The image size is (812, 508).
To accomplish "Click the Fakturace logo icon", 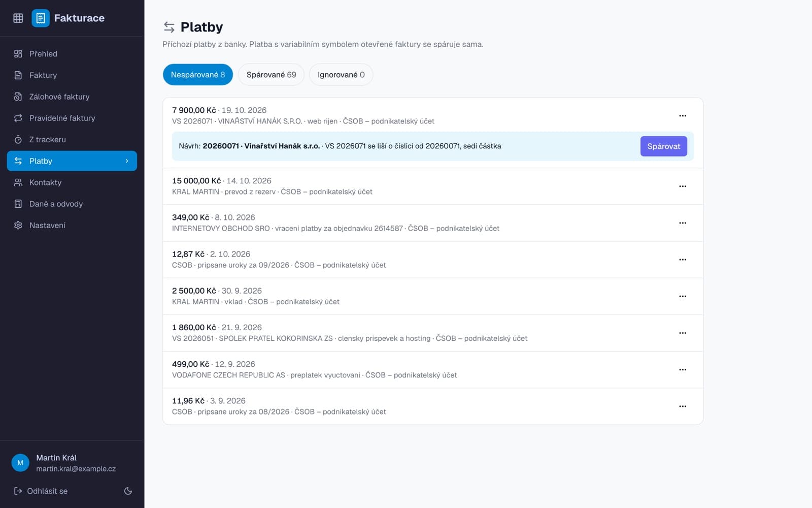I will [41, 18].
